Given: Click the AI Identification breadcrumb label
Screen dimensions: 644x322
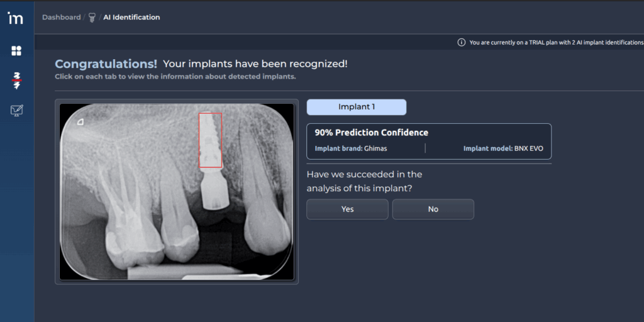Looking at the screenshot, I should tap(131, 18).
